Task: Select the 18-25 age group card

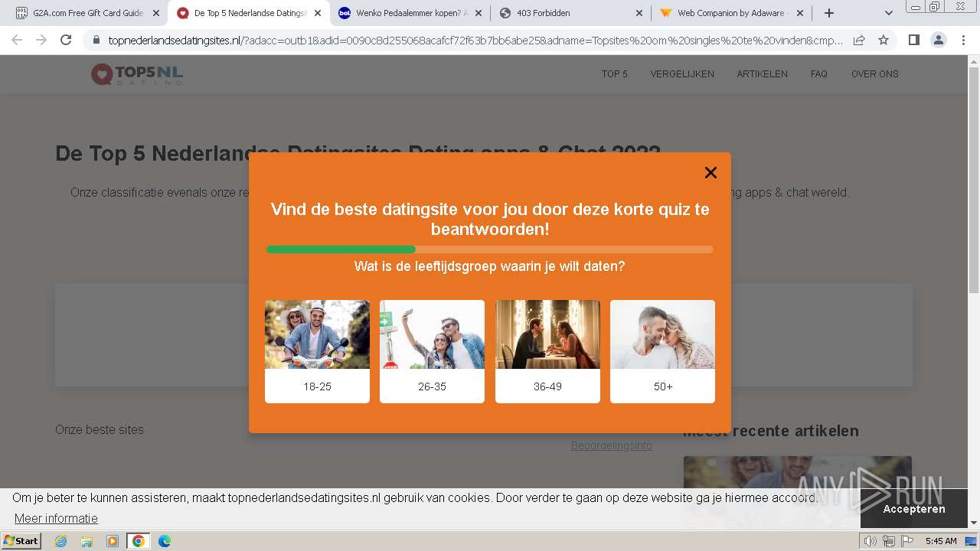Action: pos(317,351)
